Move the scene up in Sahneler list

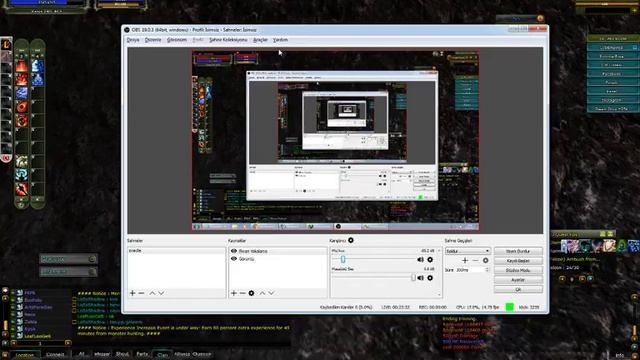pyautogui.click(x=152, y=293)
